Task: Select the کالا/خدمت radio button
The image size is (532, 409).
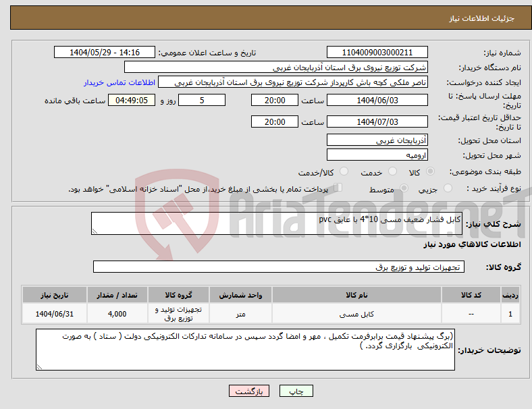Action: click(344, 171)
